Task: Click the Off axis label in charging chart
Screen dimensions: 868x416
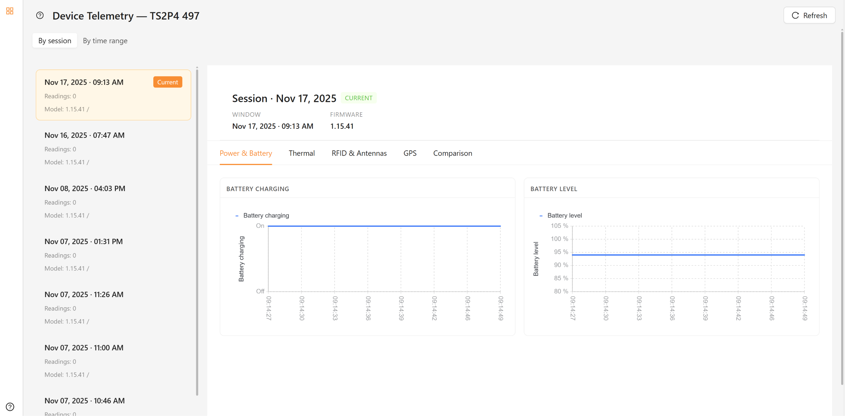Action: (x=260, y=291)
